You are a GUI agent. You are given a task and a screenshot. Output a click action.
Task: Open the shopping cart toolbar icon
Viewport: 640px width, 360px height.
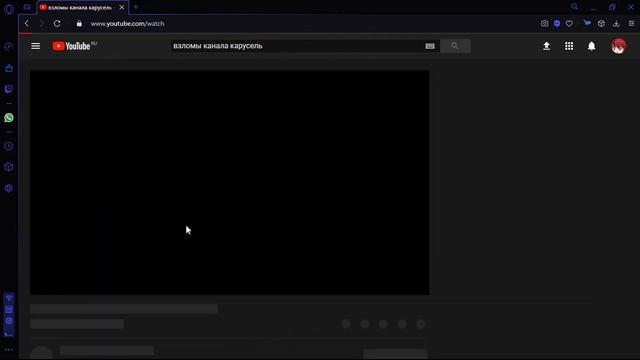click(587, 23)
